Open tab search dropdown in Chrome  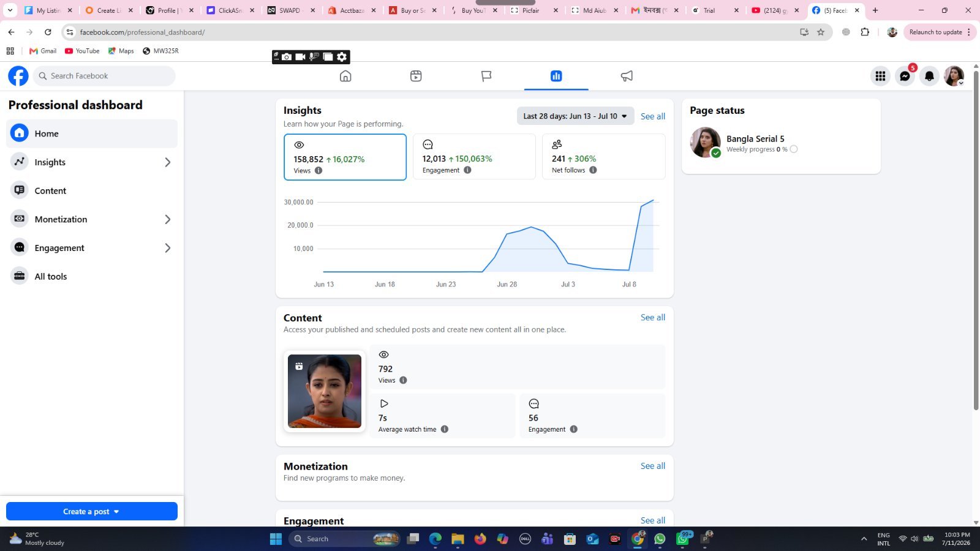[x=10, y=10]
